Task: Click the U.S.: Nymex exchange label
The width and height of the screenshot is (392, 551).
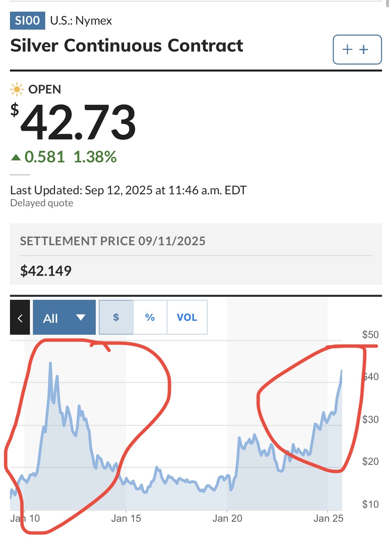Action: [81, 21]
